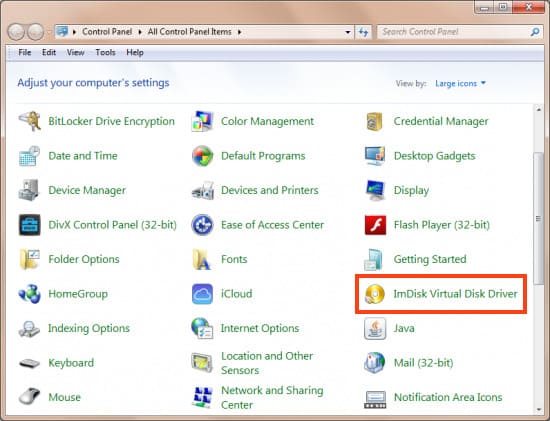Image resolution: width=550 pixels, height=421 pixels.
Task: Open the Getting Started link
Action: click(x=430, y=259)
